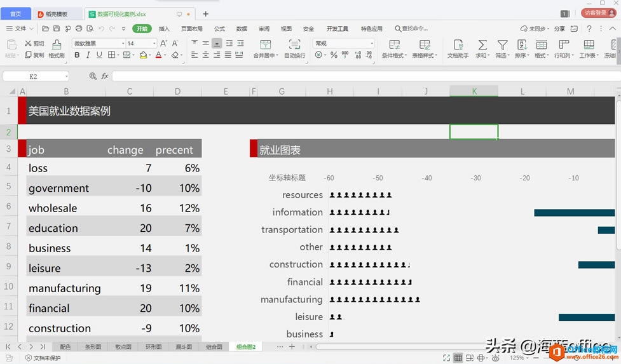
Task: Click the Insert Function fx icon
Action: [105, 76]
